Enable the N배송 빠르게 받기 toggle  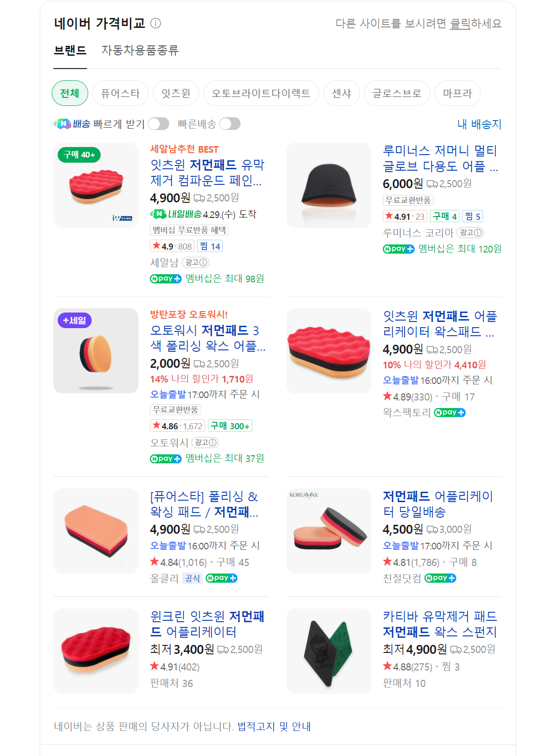[x=158, y=124]
